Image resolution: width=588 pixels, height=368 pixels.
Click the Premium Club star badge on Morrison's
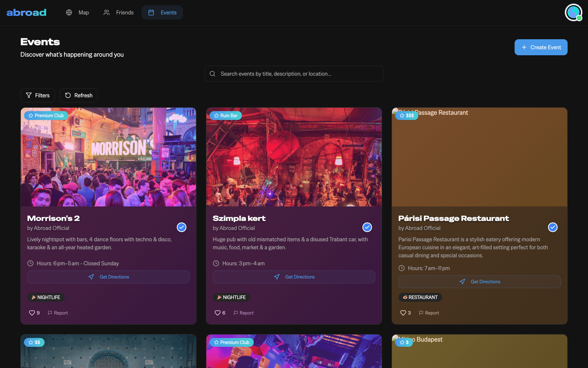(46, 115)
